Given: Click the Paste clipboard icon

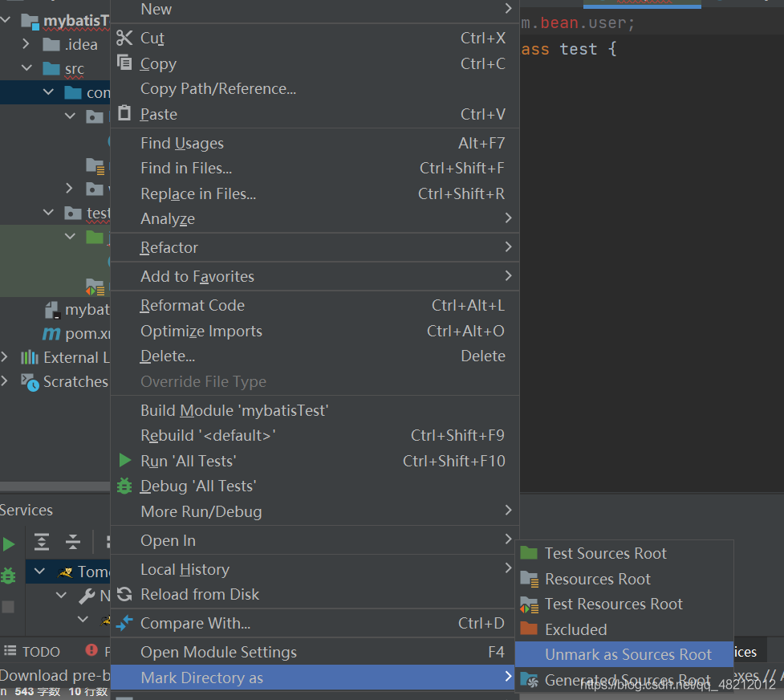Looking at the screenshot, I should coord(124,113).
